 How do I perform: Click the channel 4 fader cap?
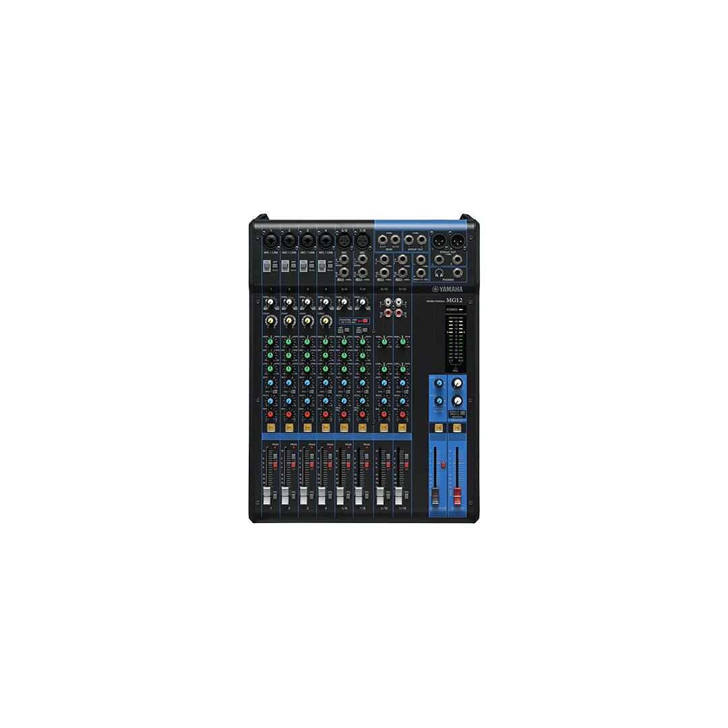pos(322,495)
